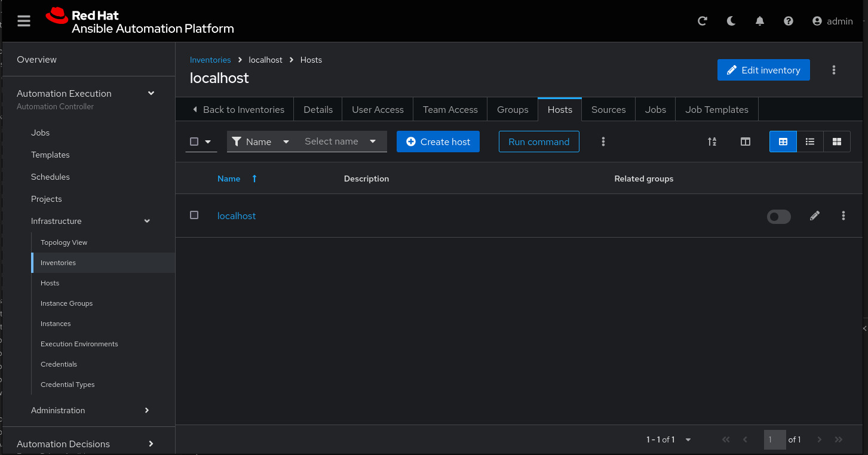The width and height of the screenshot is (868, 455).
Task: Switch to list view
Action: pyautogui.click(x=810, y=142)
